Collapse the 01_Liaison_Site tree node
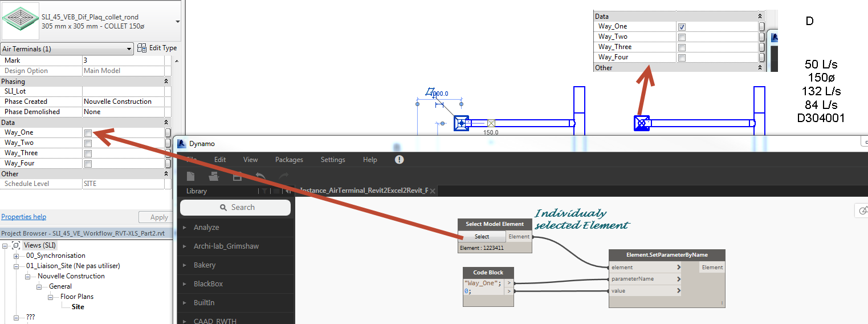This screenshot has height=324, width=868. 17,266
